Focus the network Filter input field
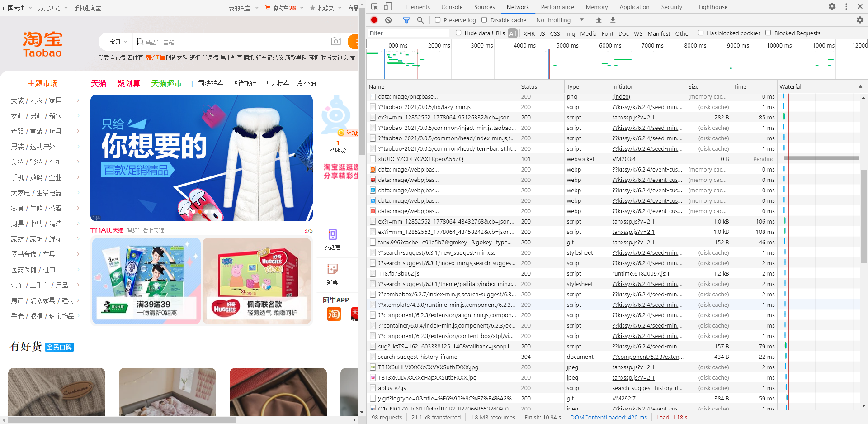The image size is (868, 424). coord(409,33)
